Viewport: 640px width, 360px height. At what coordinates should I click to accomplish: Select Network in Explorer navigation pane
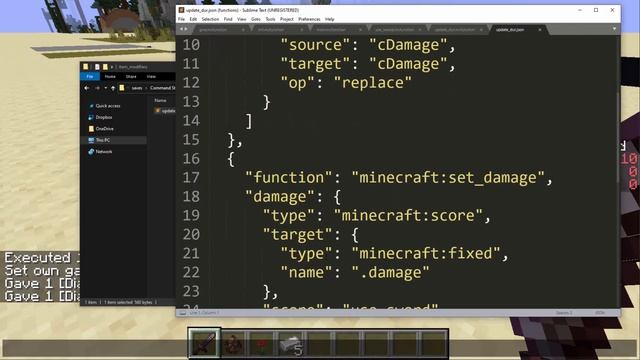coord(104,151)
